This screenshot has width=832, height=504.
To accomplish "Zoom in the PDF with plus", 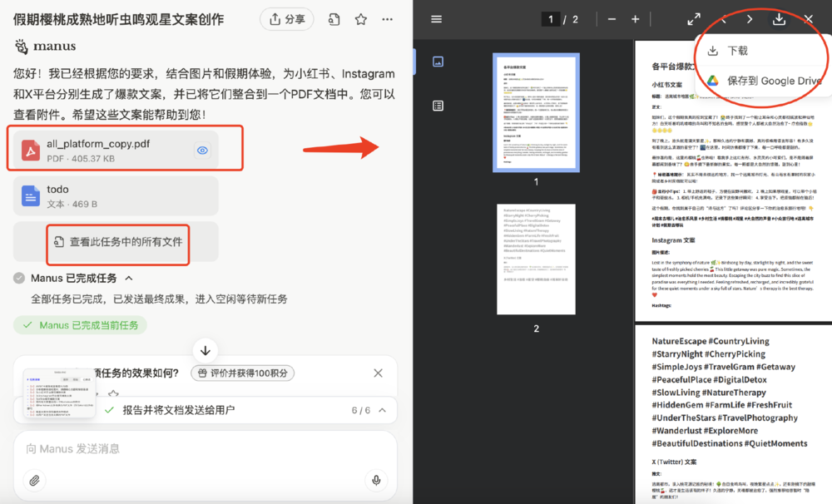I will pos(636,19).
